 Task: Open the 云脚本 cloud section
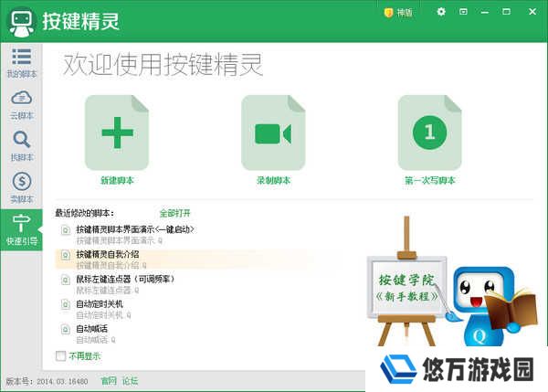click(x=21, y=104)
